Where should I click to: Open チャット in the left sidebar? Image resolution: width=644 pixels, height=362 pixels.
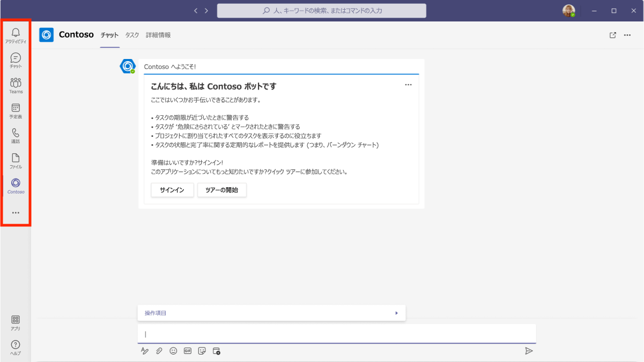(x=16, y=61)
